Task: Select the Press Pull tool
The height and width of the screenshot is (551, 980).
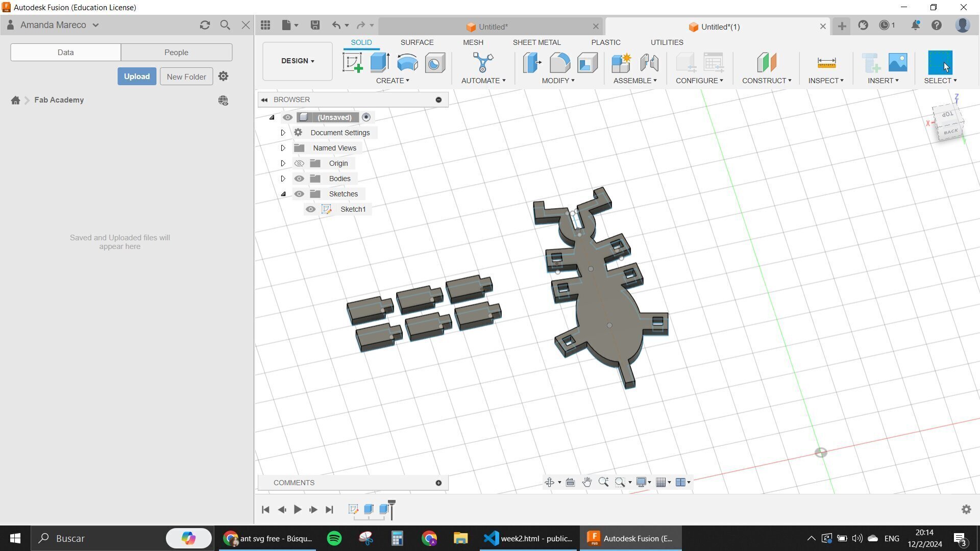Action: (x=532, y=63)
